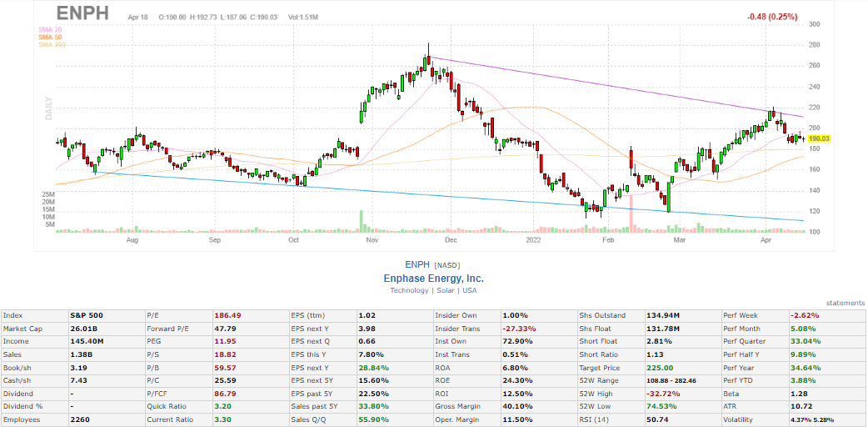Select the SMA 20 legend label
The width and height of the screenshot is (868, 427).
coord(50,29)
